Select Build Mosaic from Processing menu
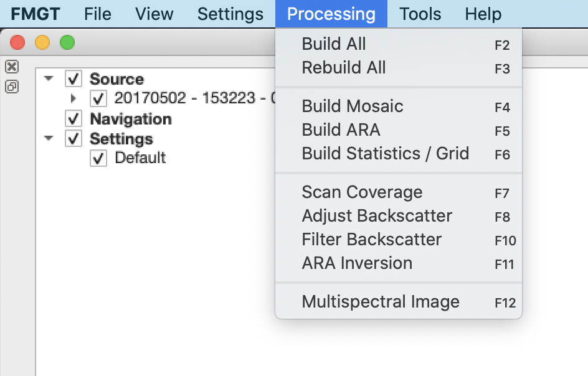Viewport: 588px width, 376px height. 353,106
